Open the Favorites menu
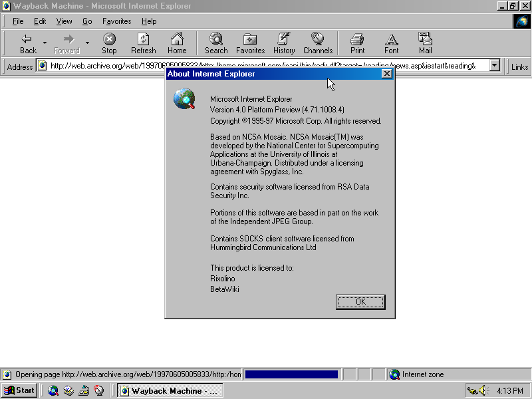This screenshot has width=532, height=399. 117,21
